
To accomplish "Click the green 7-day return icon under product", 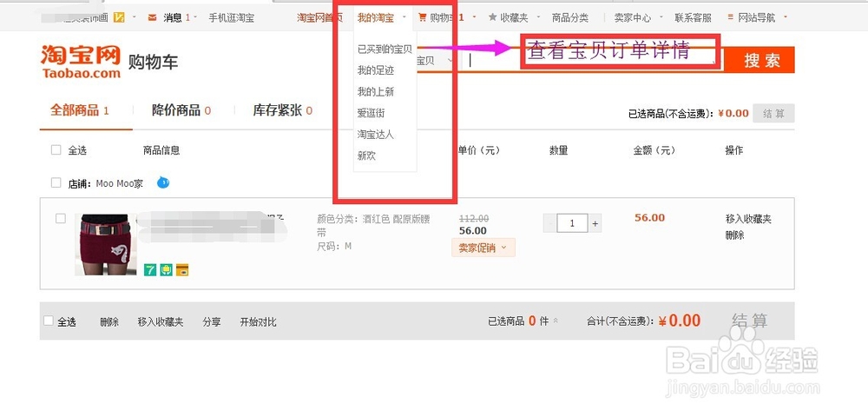I will coord(149,269).
